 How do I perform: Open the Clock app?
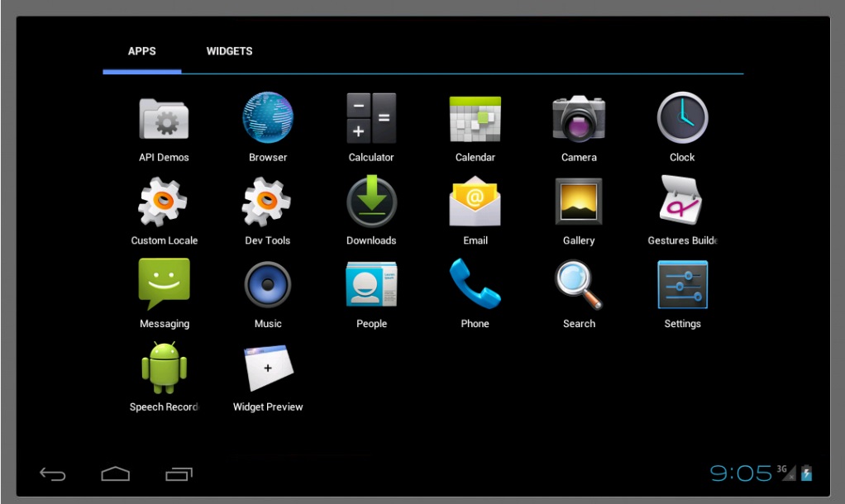(x=682, y=117)
